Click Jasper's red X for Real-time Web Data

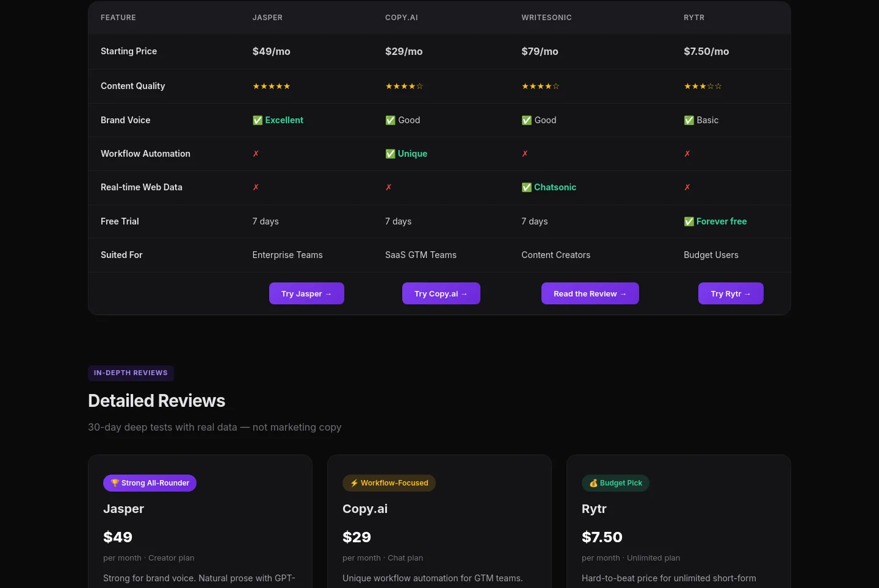tap(256, 187)
